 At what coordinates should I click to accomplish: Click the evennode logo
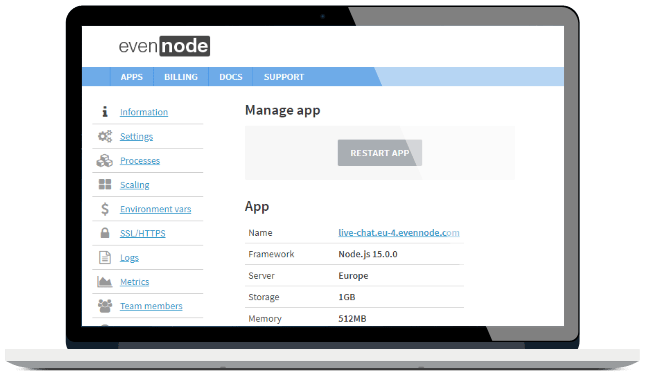tap(164, 46)
